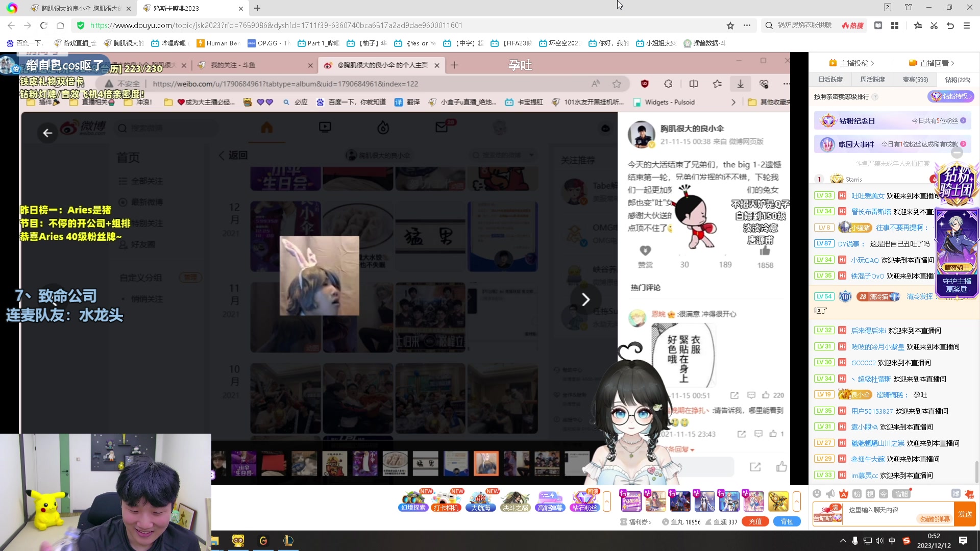980x551 pixels.
Task: Open the 家园大事件 banner
Action: pyautogui.click(x=892, y=144)
